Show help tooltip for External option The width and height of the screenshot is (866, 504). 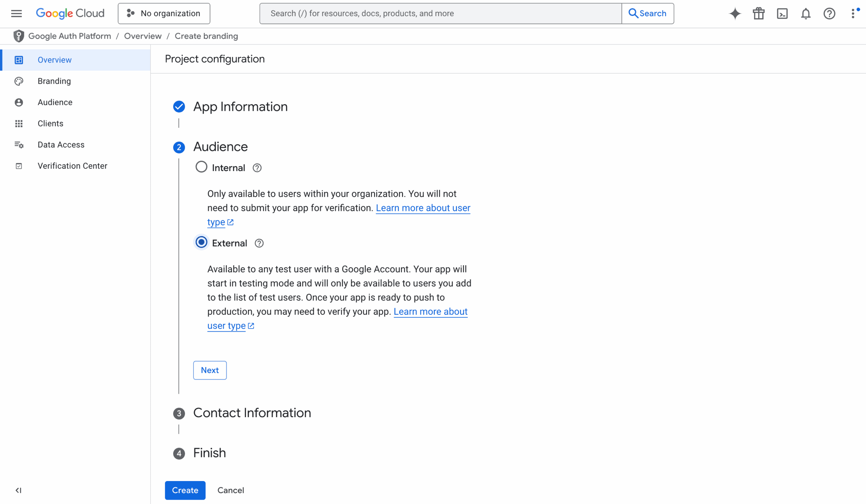(259, 243)
